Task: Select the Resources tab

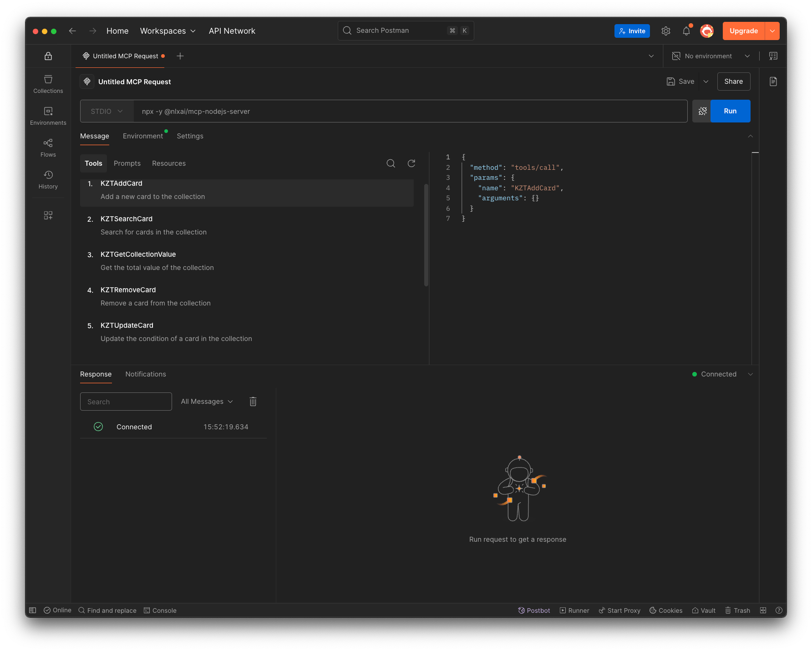Action: coord(169,163)
